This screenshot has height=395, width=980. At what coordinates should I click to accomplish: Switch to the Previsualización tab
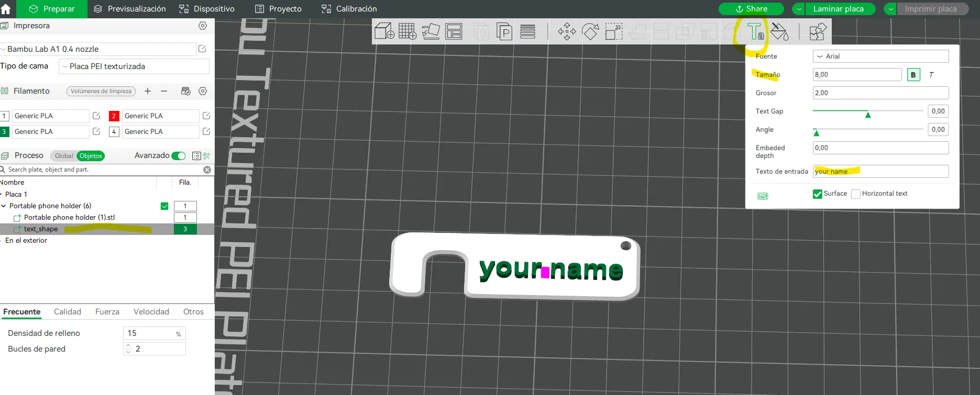129,9
